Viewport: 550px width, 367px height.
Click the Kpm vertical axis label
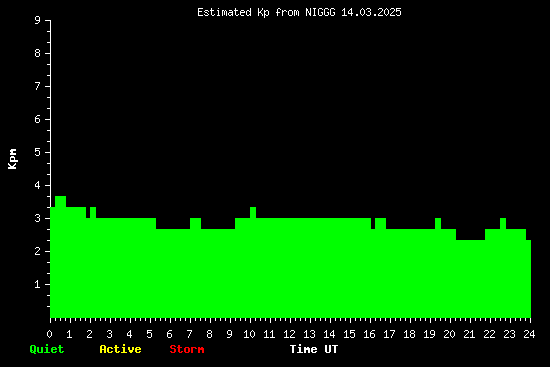(13, 159)
